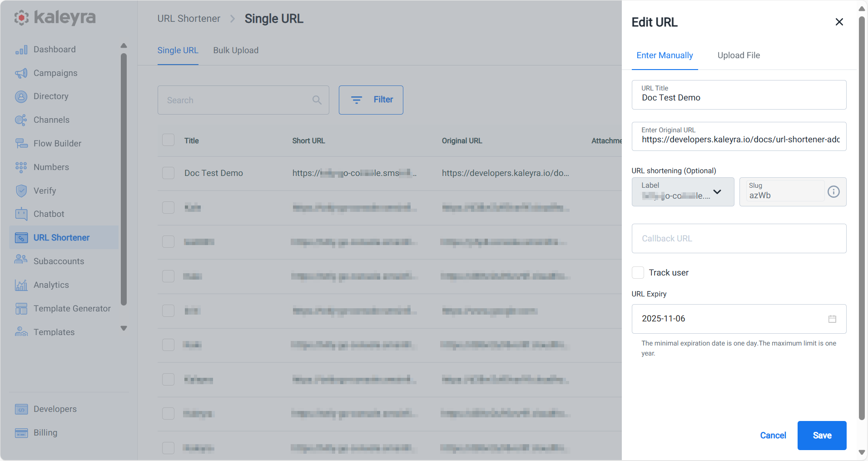The image size is (868, 461).
Task: Open the Doc Test Demo short URL
Action: 354,173
